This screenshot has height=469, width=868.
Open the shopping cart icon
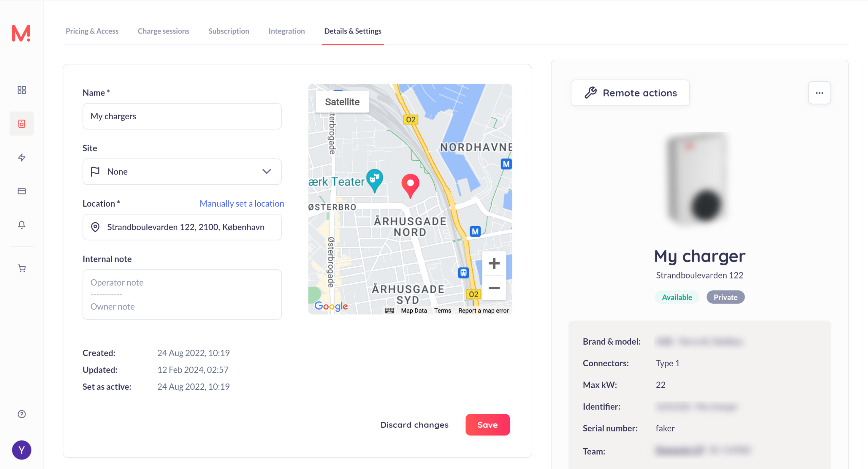(22, 268)
